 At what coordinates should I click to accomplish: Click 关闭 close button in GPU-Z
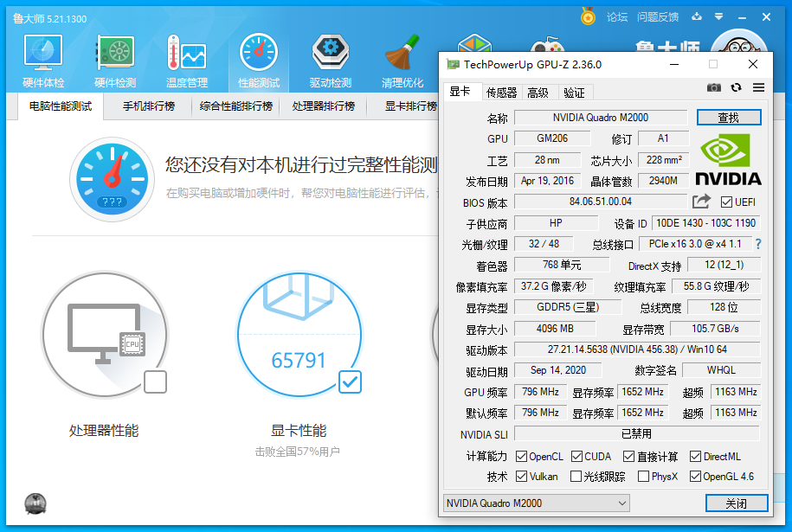[x=737, y=503]
